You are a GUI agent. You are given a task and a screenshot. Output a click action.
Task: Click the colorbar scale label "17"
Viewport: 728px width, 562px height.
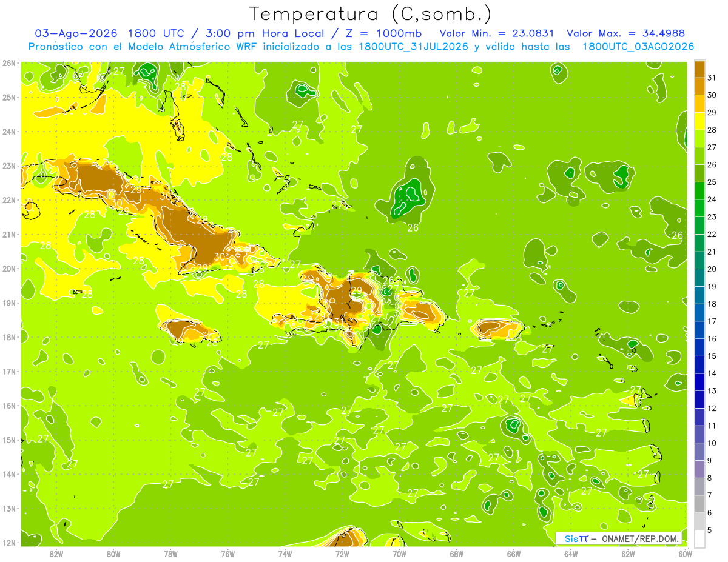point(712,321)
